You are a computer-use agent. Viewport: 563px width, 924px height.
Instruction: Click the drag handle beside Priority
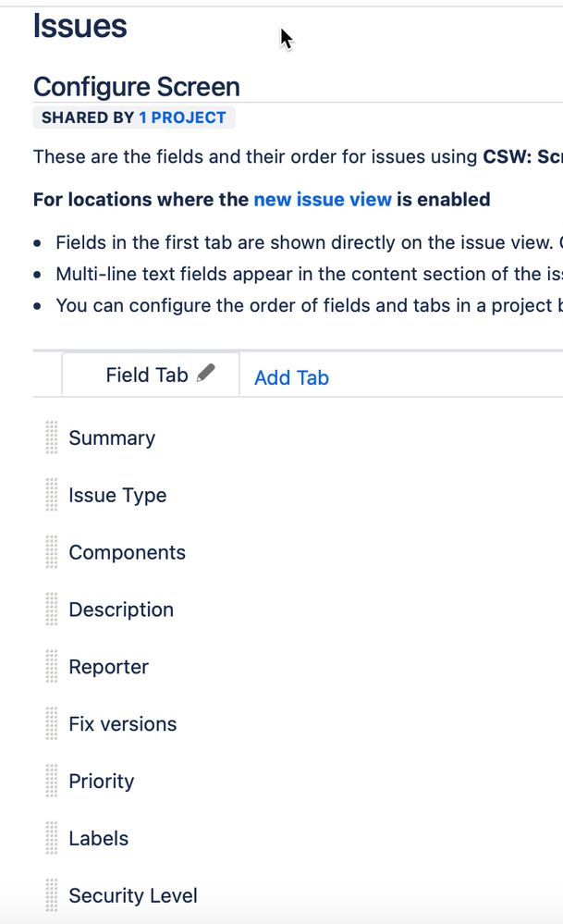click(x=52, y=781)
